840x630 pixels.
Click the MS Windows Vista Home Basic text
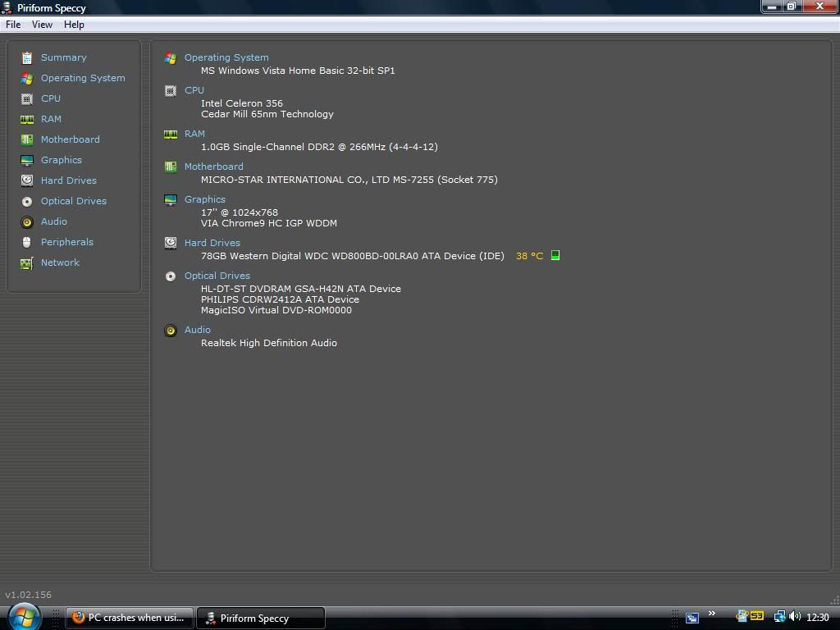click(x=298, y=71)
